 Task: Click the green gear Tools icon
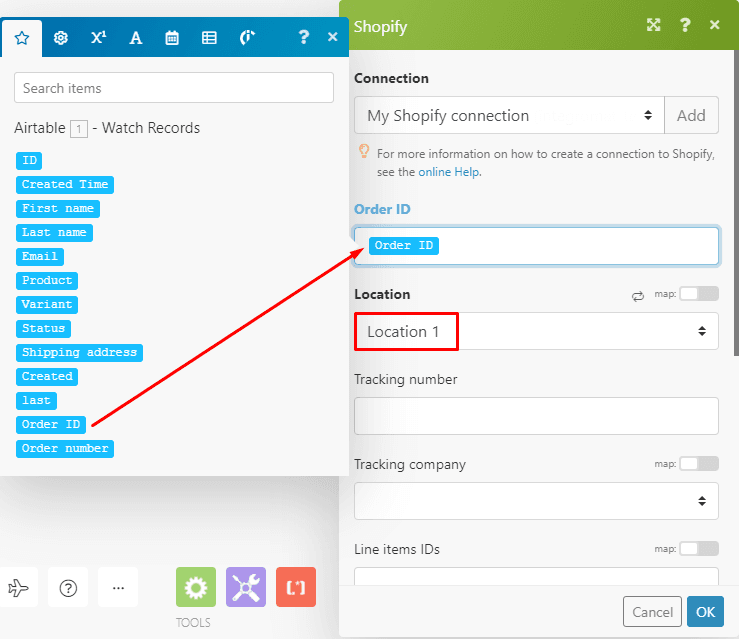196,587
